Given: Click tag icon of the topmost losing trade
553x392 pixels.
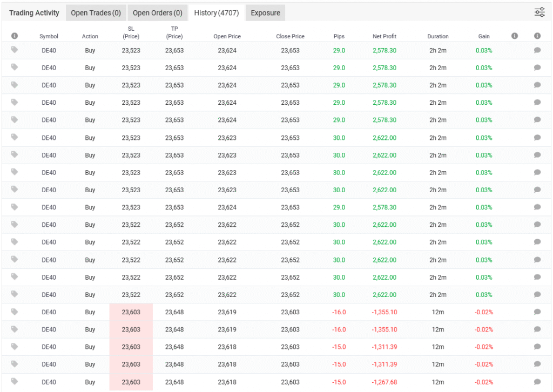Looking at the screenshot, I should pyautogui.click(x=15, y=312).
